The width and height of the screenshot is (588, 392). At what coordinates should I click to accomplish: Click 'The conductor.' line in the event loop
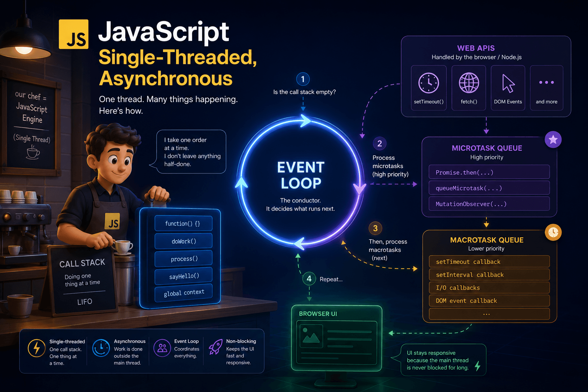tap(301, 200)
